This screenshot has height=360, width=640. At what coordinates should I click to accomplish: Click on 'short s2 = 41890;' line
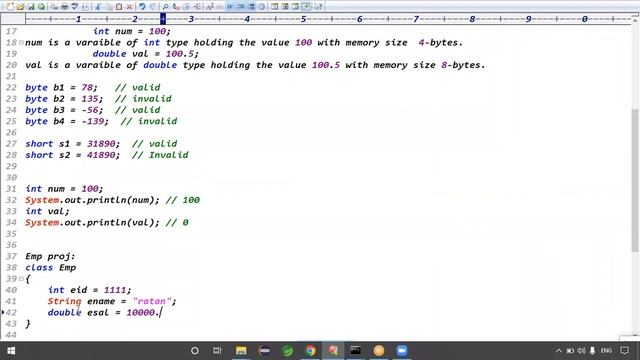pos(73,155)
